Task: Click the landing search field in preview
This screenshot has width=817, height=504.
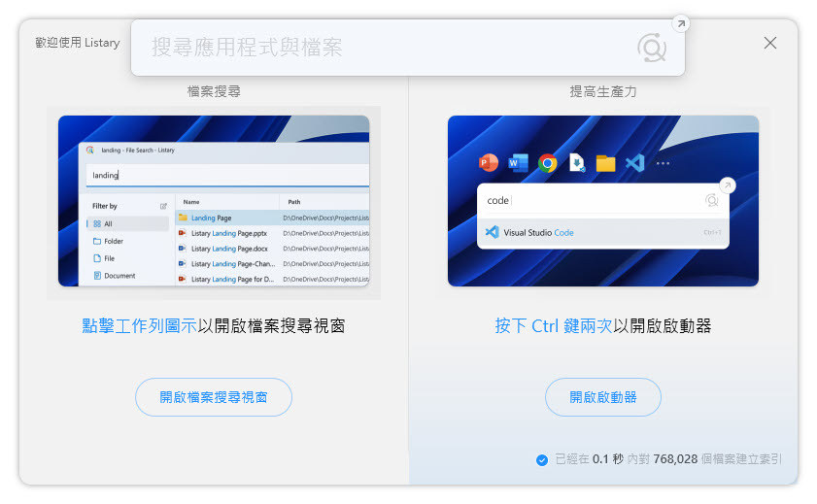Action: [227, 175]
